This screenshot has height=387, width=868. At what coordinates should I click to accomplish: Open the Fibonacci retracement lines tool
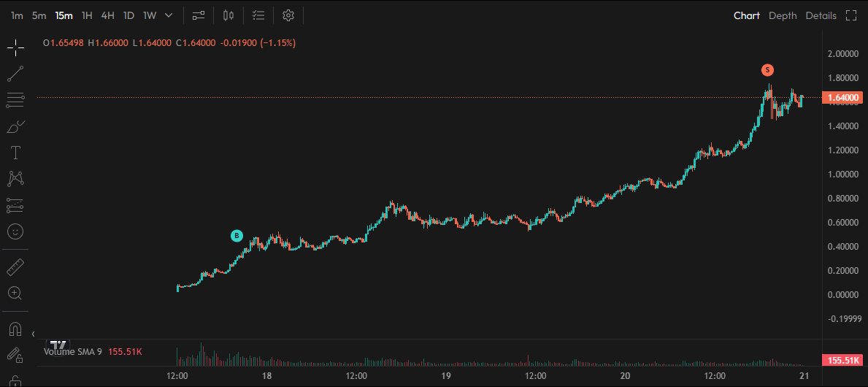[x=15, y=100]
